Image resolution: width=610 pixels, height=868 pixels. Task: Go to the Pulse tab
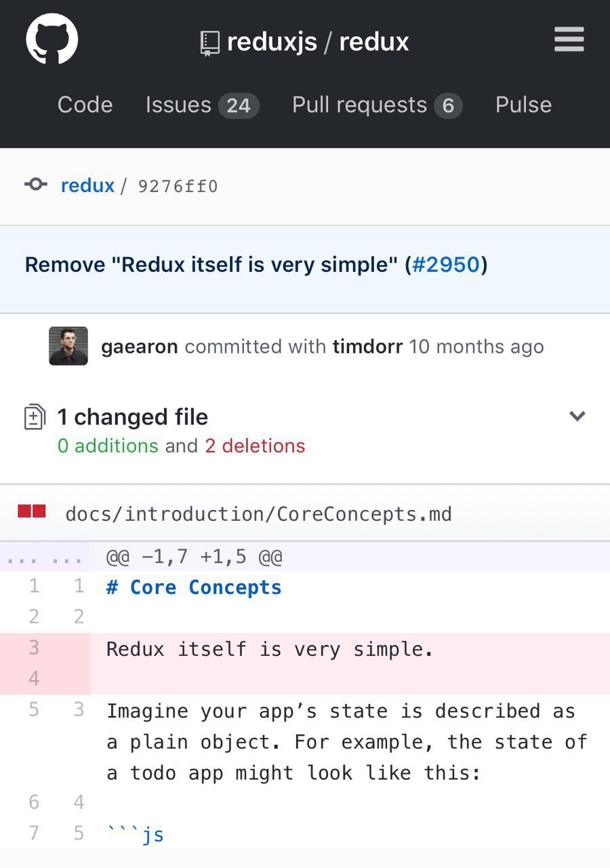tap(523, 104)
